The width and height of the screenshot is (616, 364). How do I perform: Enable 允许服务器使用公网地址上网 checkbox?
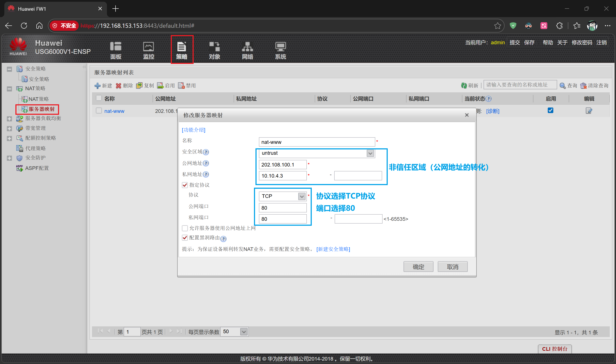coord(185,228)
